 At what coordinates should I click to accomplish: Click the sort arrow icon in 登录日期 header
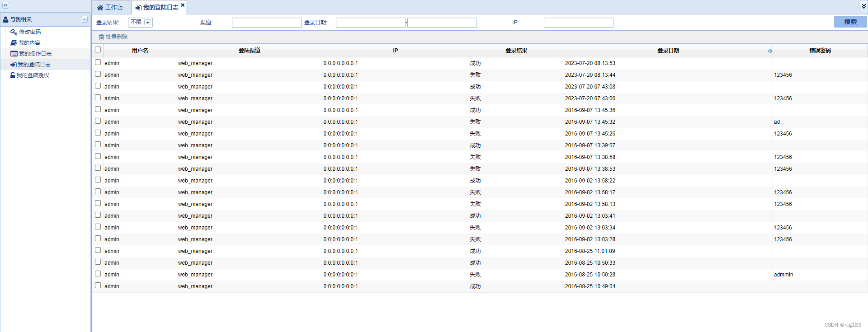[770, 51]
